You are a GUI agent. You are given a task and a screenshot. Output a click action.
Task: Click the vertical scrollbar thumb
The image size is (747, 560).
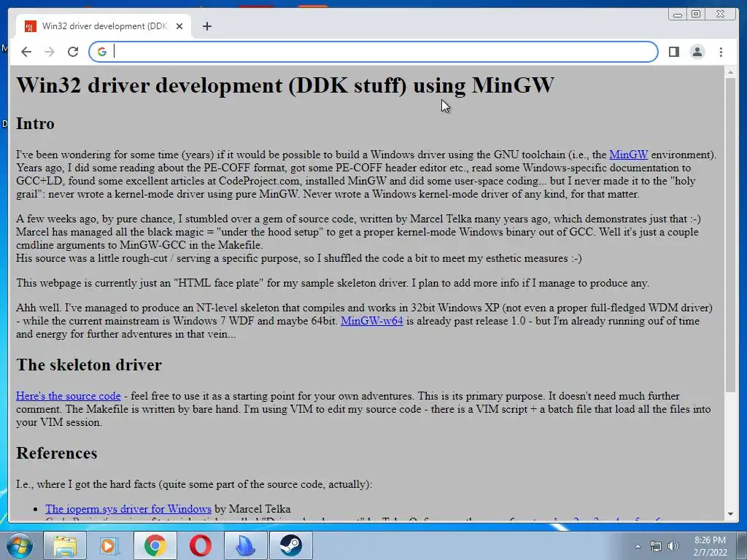click(730, 236)
